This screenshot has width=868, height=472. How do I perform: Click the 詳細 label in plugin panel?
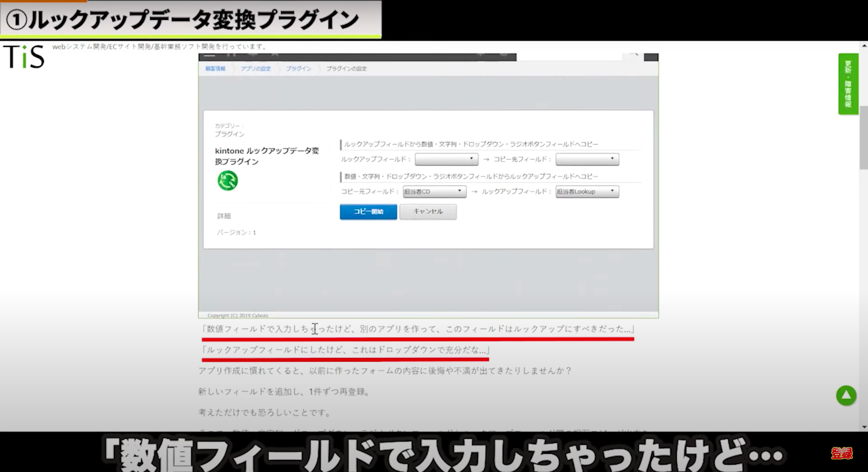(224, 216)
